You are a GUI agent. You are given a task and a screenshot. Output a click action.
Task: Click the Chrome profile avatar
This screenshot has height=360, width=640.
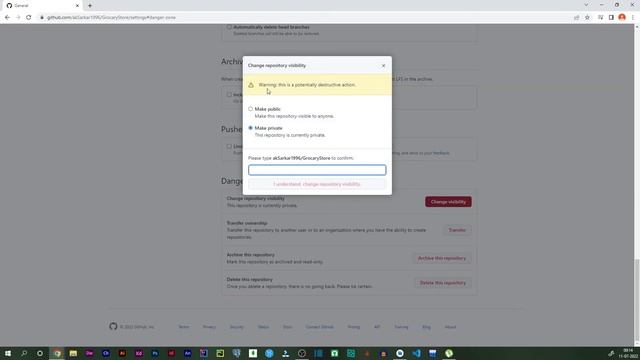(622, 18)
